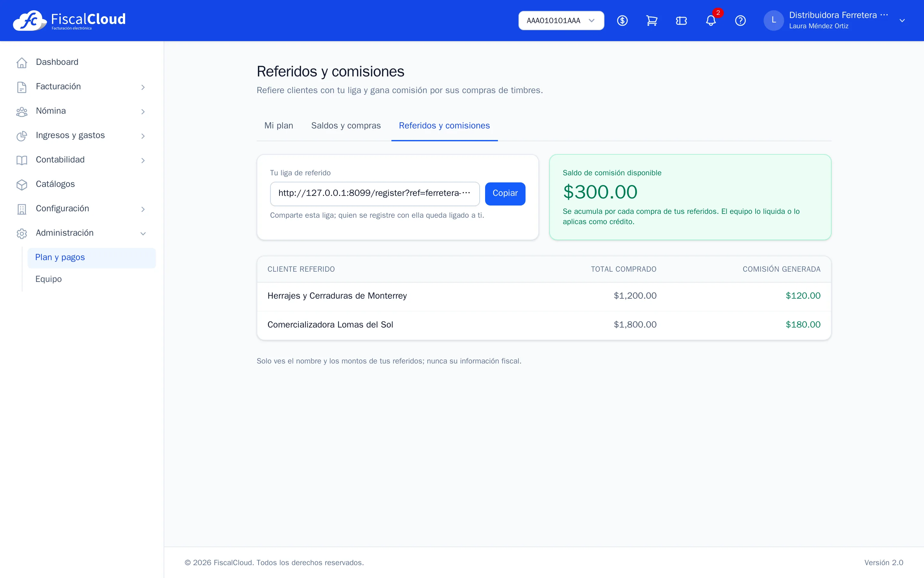Click Herrajes y Cerraduras de Monterrey row

pyautogui.click(x=544, y=296)
